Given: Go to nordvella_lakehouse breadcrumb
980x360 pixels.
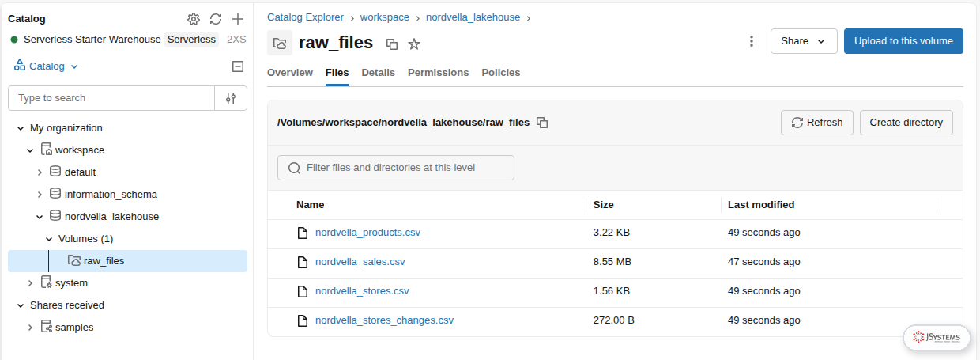Looking at the screenshot, I should pos(473,17).
